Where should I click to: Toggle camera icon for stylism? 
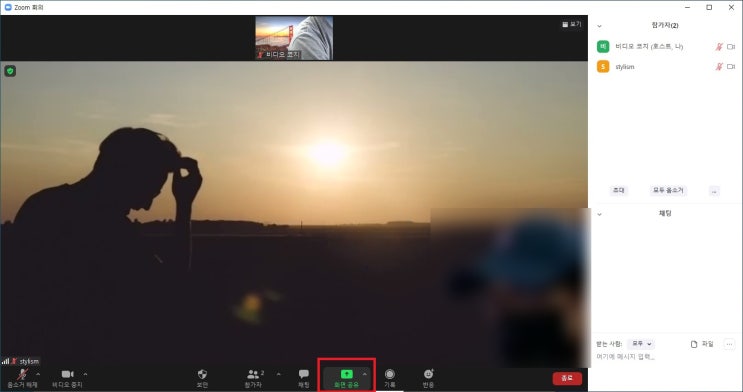731,67
